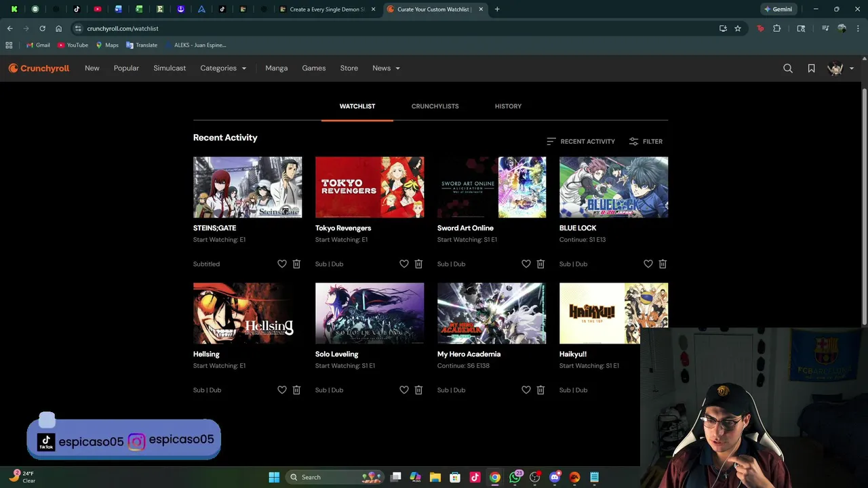Click the Crunchyroll logo

(39, 68)
